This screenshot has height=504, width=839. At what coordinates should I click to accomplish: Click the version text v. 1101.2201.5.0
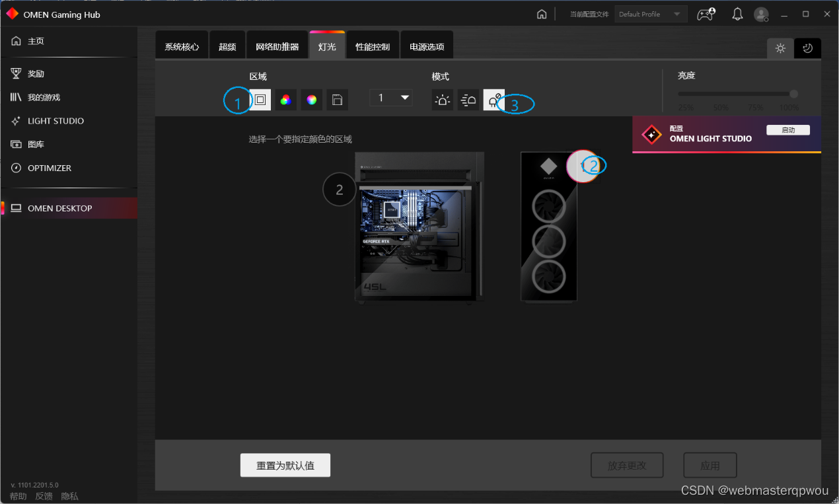(x=34, y=485)
